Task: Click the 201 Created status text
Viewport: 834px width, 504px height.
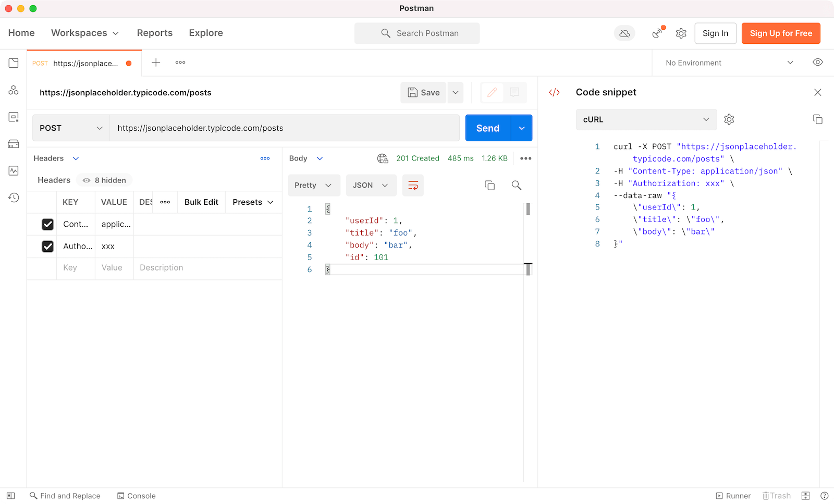Action: click(x=418, y=158)
